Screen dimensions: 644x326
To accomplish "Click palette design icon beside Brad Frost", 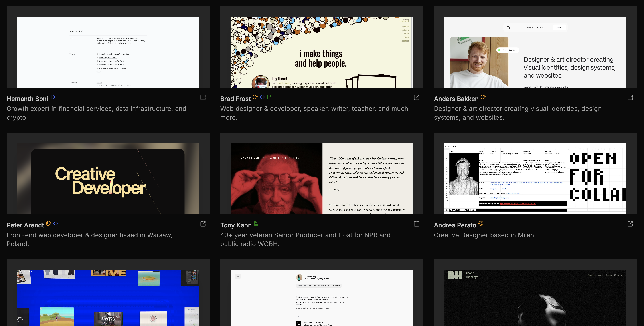I will pos(255,97).
